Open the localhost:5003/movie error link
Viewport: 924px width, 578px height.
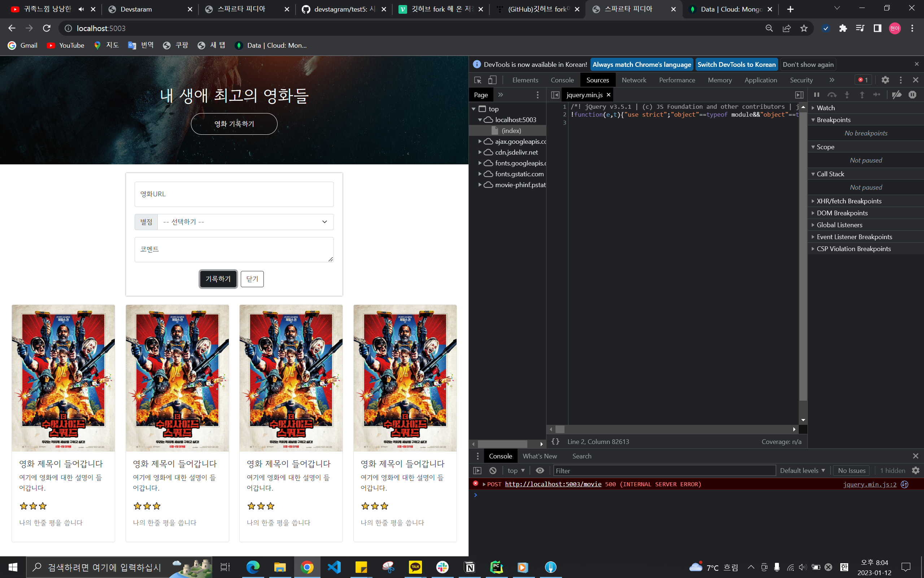(x=553, y=484)
